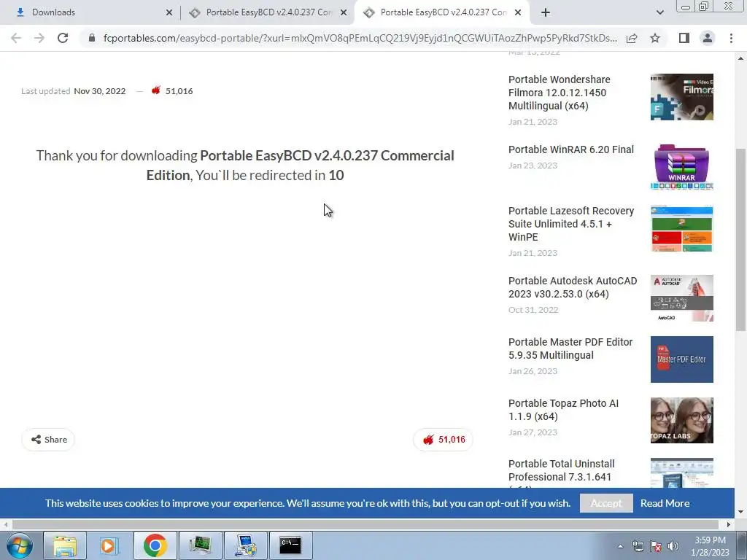Click the address bar URL field

pyautogui.click(x=360, y=38)
